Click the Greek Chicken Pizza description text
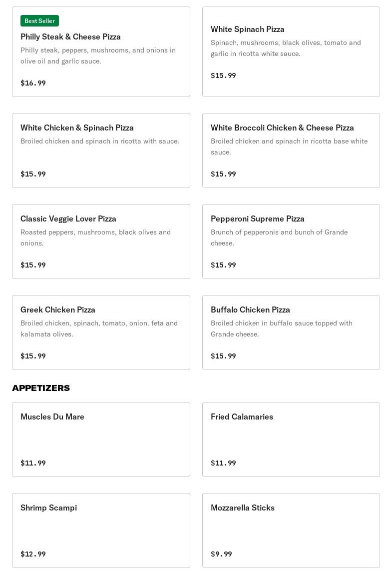 point(99,328)
